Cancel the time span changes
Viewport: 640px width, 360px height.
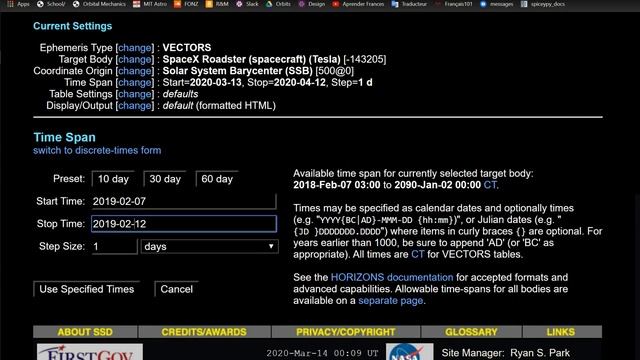(176, 289)
